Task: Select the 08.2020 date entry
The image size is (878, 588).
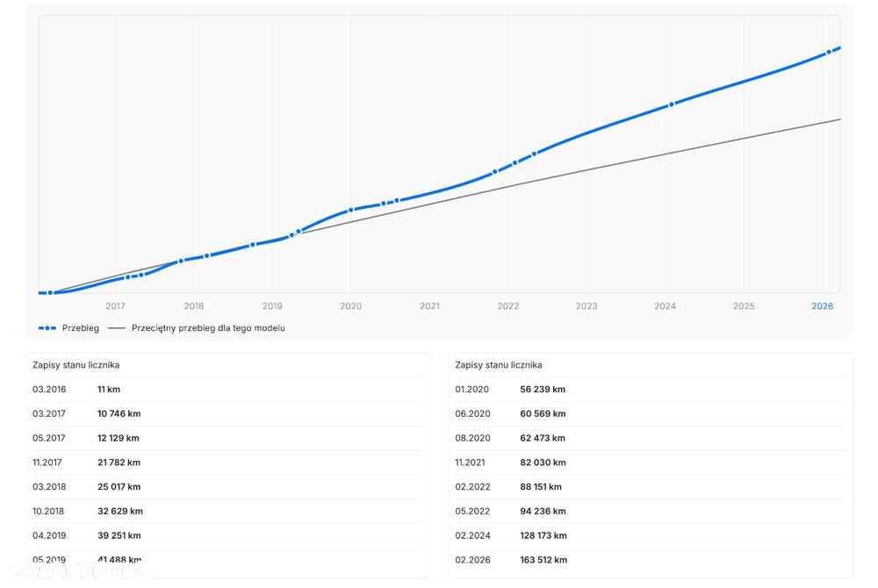Action: (x=472, y=438)
